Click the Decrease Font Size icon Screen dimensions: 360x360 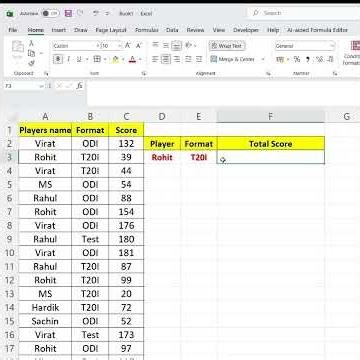tap(139, 46)
